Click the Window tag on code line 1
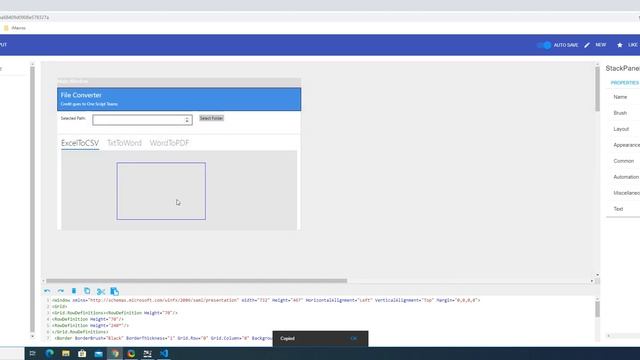Viewport: 640px width, 360px height. coord(62,300)
